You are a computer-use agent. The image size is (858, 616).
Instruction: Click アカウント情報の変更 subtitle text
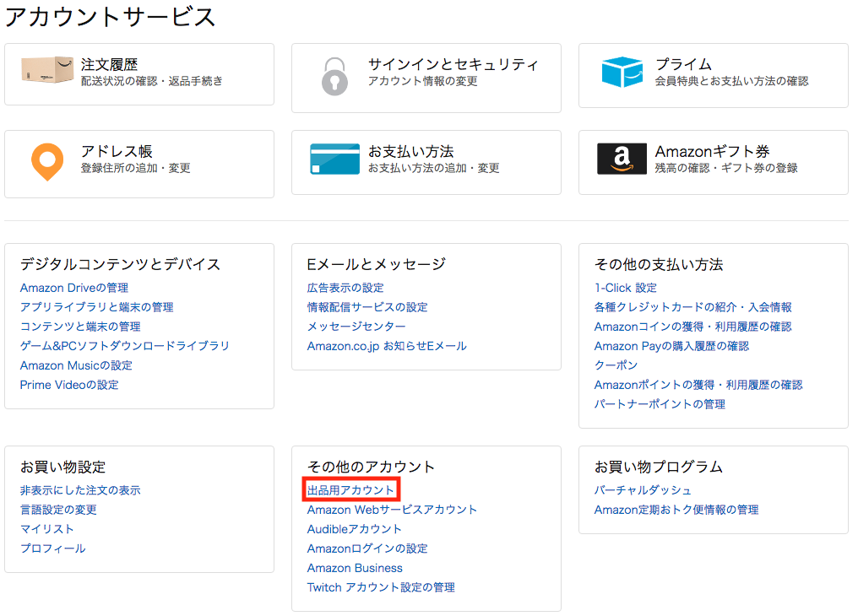coord(422,81)
